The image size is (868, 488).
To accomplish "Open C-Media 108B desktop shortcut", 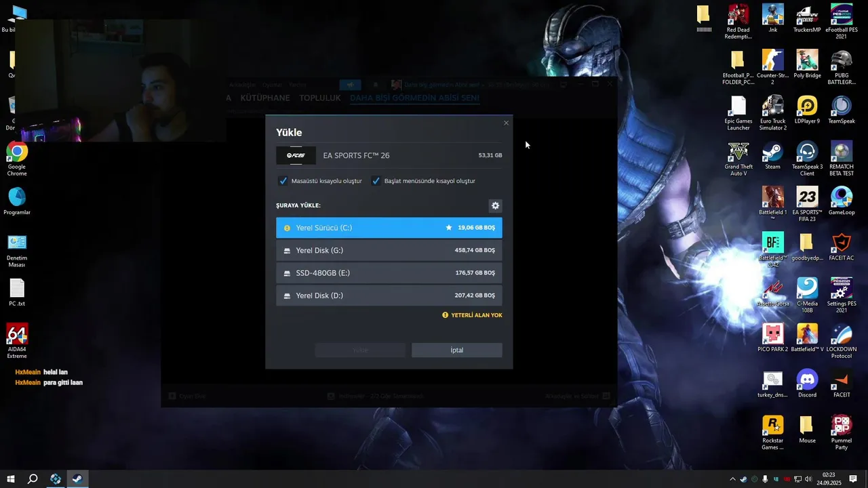I will tap(807, 295).
